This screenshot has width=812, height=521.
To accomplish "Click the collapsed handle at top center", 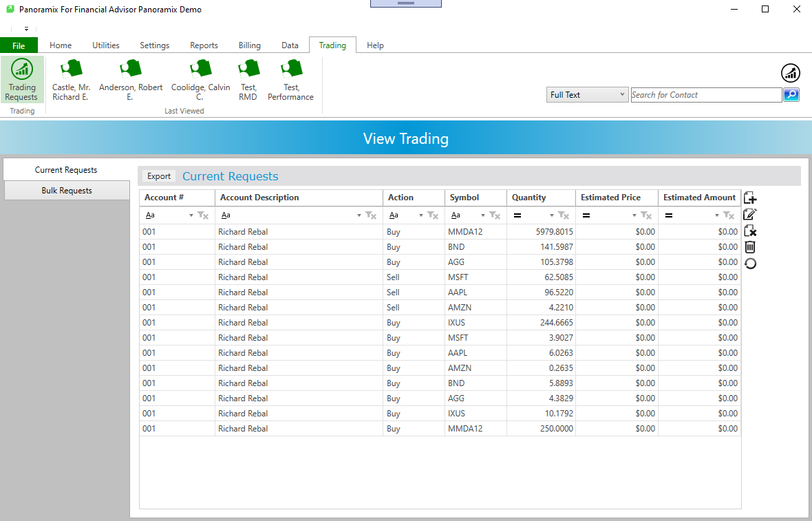I will 406,3.
